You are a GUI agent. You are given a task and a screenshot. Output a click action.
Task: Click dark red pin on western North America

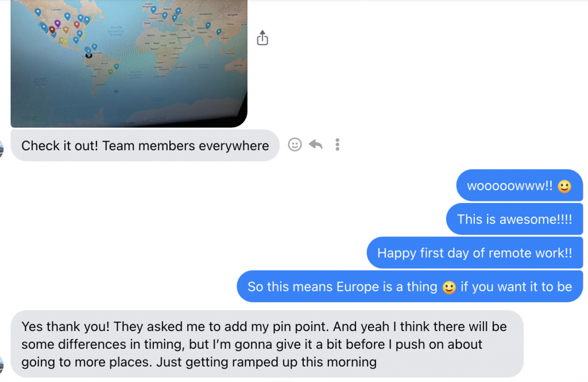52,30
